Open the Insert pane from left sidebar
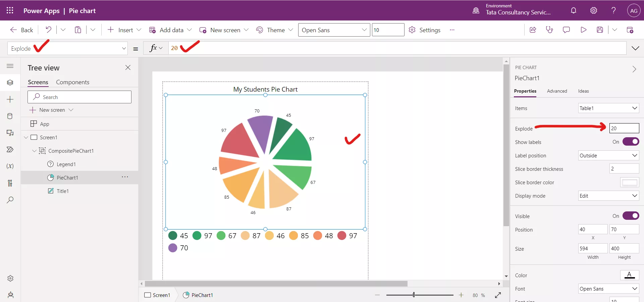Image resolution: width=644 pixels, height=302 pixels. tap(10, 99)
